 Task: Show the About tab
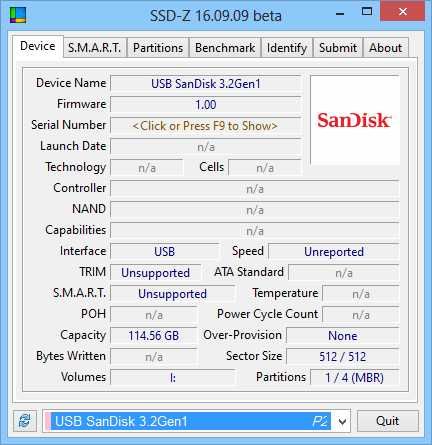tap(385, 48)
